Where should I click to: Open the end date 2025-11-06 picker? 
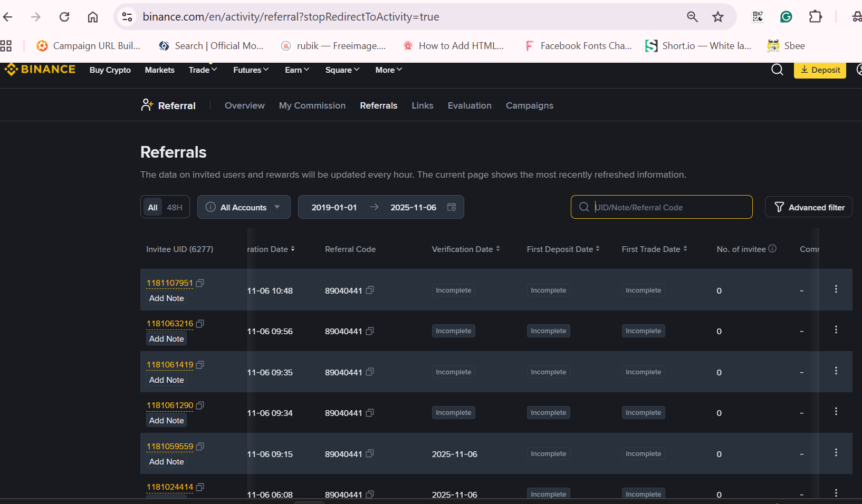tap(413, 207)
